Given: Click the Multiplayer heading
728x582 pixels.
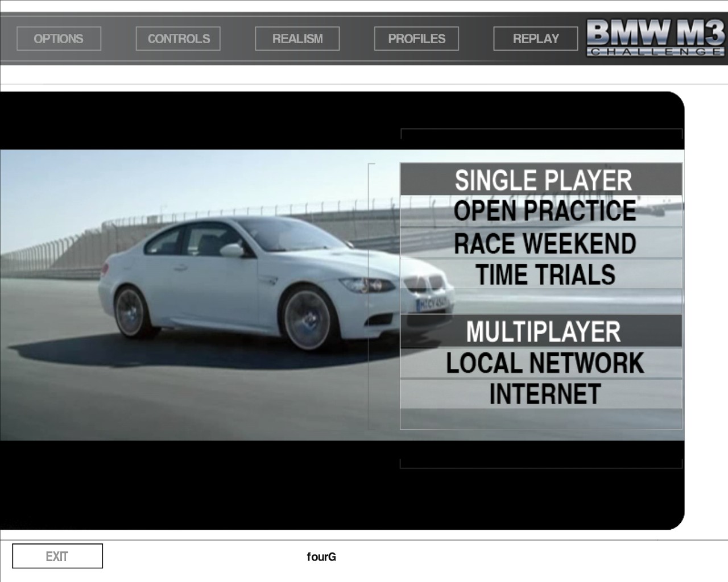Looking at the screenshot, I should (541, 331).
